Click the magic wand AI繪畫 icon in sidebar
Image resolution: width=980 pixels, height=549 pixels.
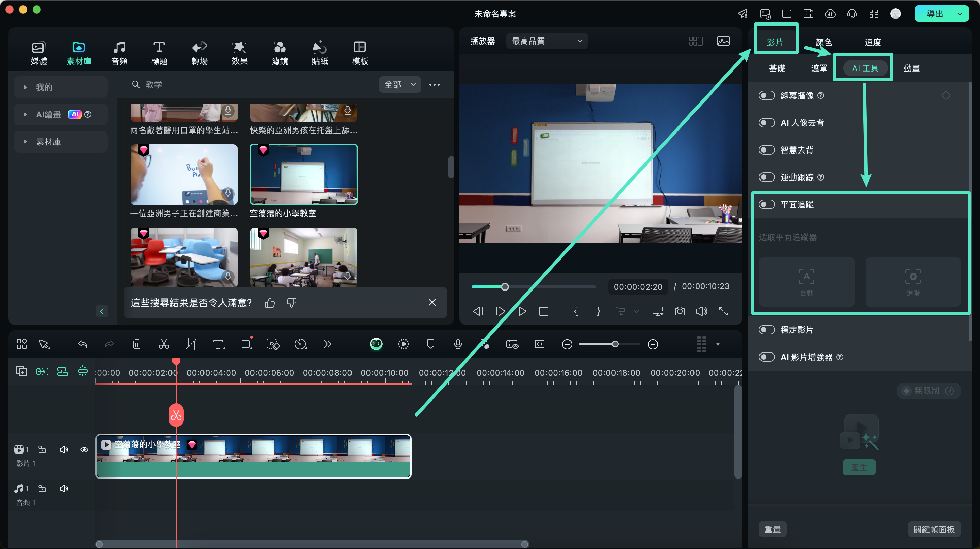click(77, 114)
